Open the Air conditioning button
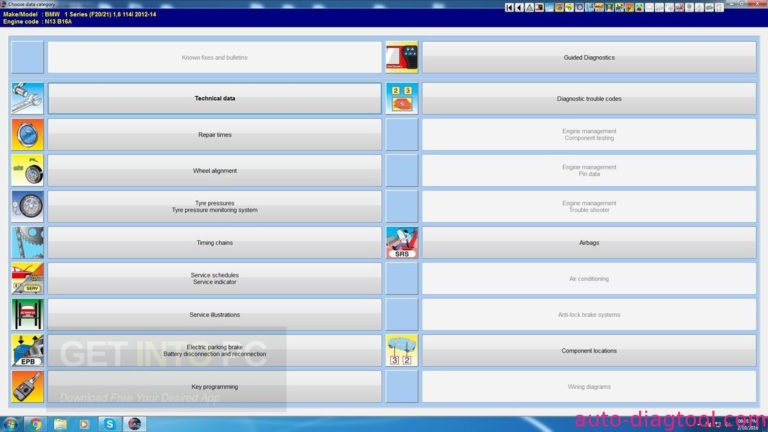The image size is (768, 432). (589, 279)
